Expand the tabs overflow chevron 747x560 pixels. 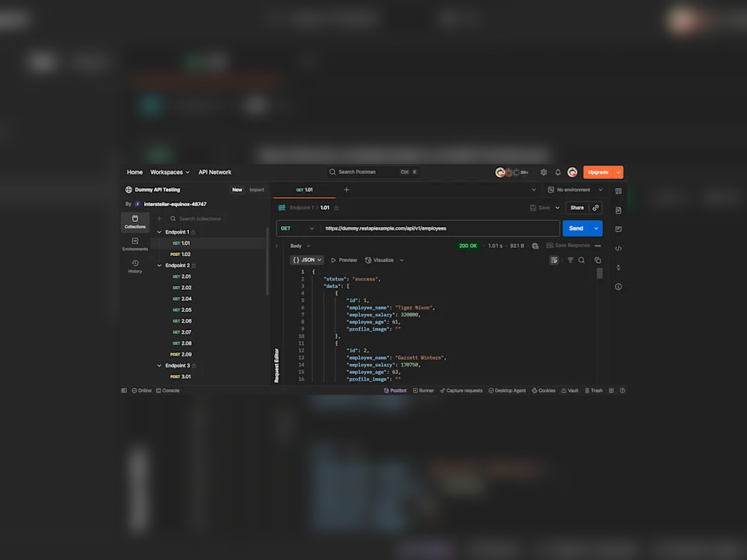coord(533,190)
